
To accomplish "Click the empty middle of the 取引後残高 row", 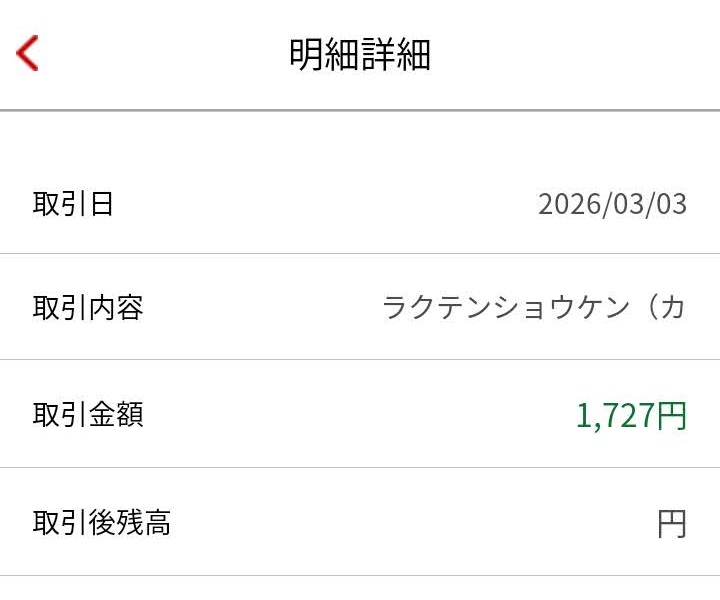I will 400,523.
